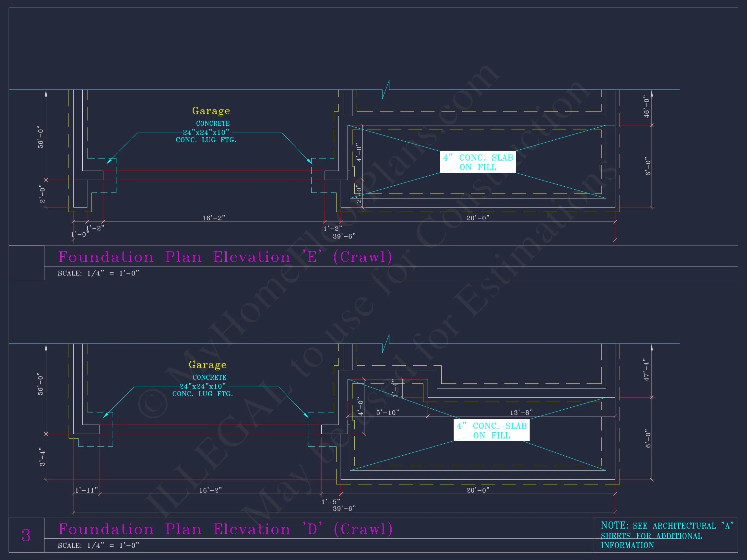Select scale text under Elevation 'E' title
The height and width of the screenshot is (560, 747).
pos(98,274)
